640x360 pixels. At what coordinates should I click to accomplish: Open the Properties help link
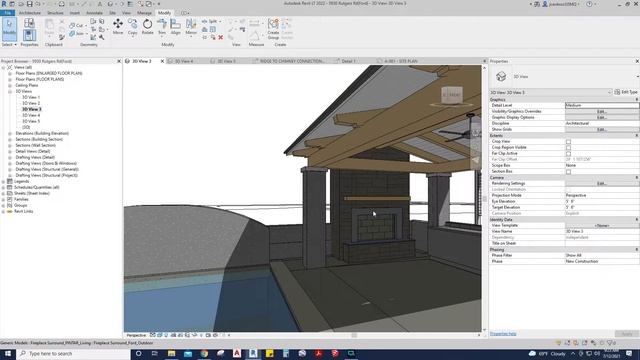click(503, 334)
